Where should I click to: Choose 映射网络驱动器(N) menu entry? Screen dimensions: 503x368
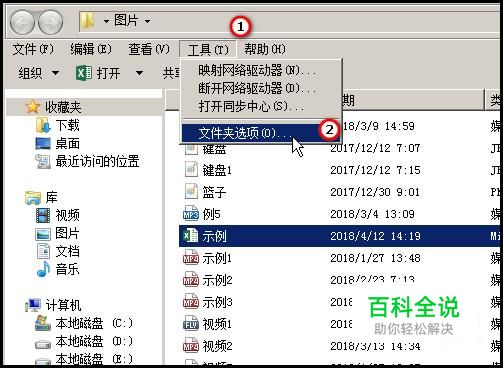click(257, 71)
